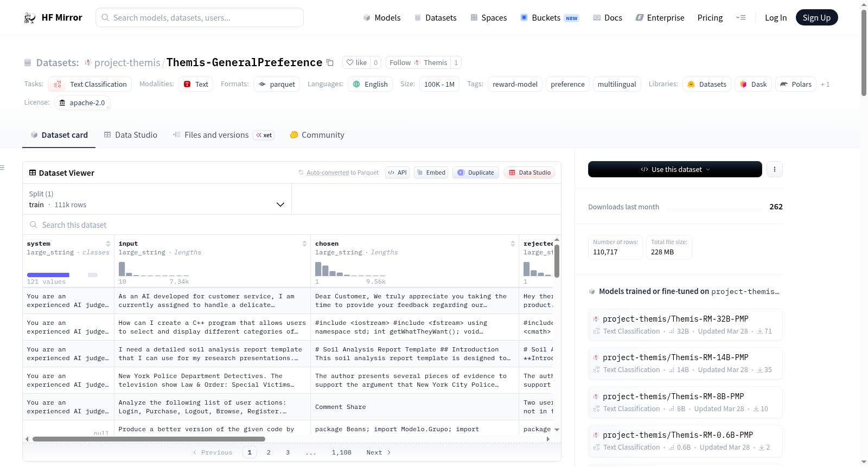Select the reward-model tag
Viewport: 868px width, 467px height.
coord(515,84)
